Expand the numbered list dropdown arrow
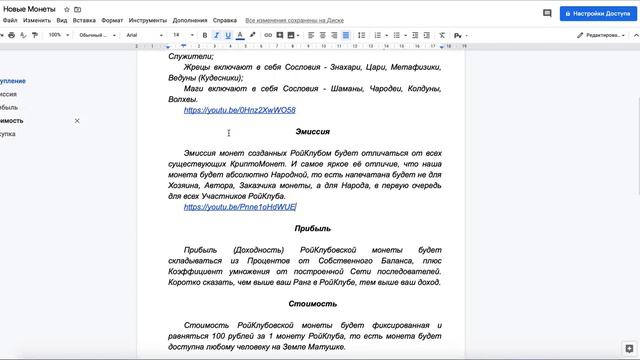This screenshot has width=640, height=360. 386,36
